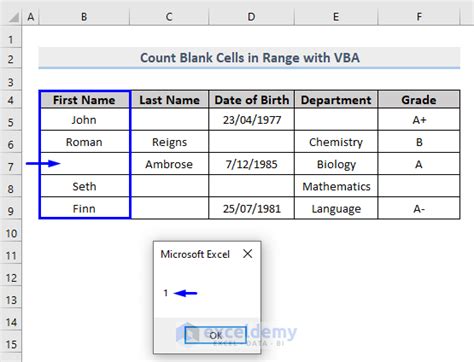Image resolution: width=474 pixels, height=362 pixels.
Task: Click the 'Mathematics' department cell
Action: (x=336, y=186)
